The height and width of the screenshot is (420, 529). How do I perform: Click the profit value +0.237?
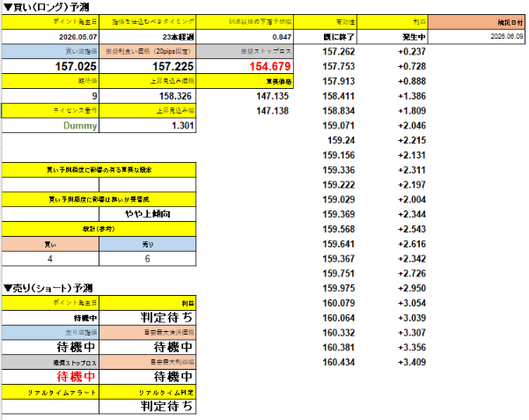tap(412, 52)
